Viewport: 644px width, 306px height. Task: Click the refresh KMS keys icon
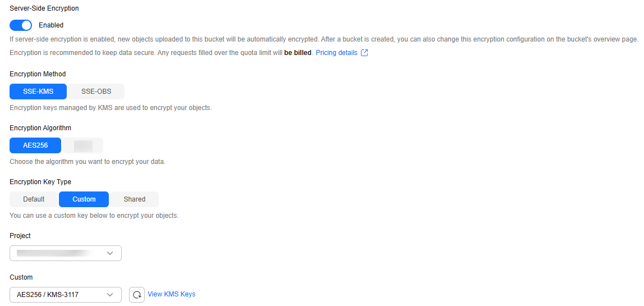point(137,294)
